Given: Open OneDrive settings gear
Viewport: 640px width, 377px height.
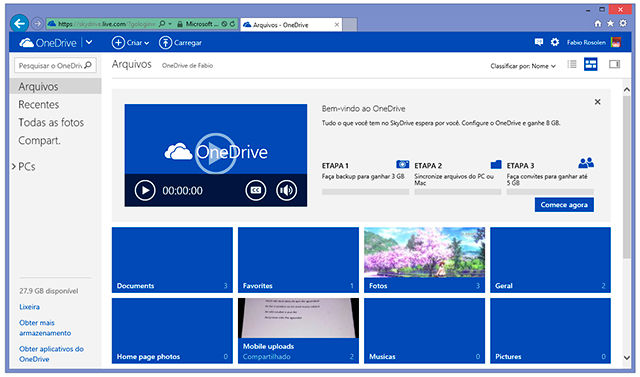Looking at the screenshot, I should coord(555,42).
